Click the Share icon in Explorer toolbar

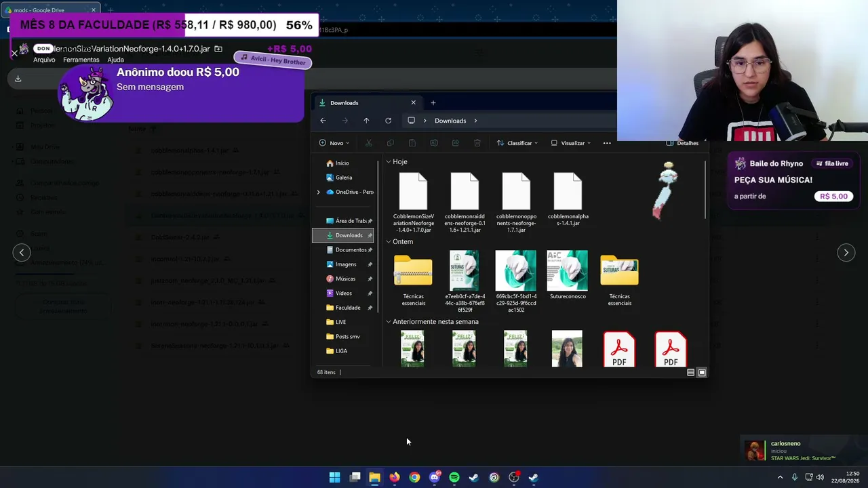[x=456, y=143]
